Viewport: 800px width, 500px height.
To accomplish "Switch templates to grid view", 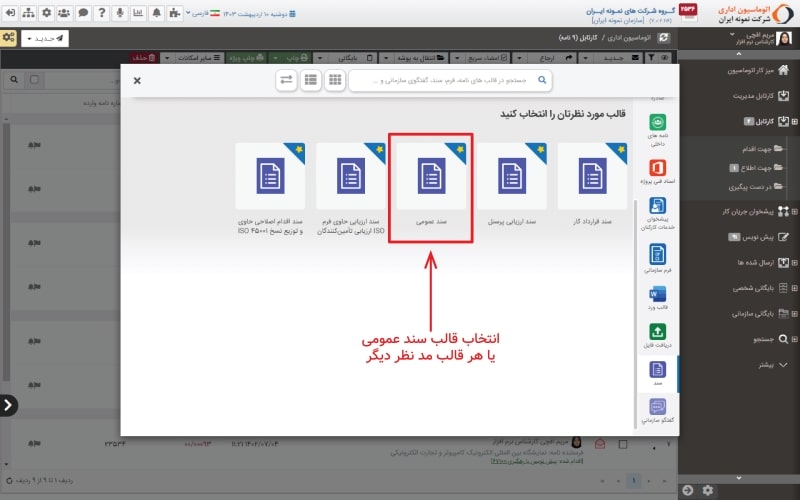I will point(335,80).
